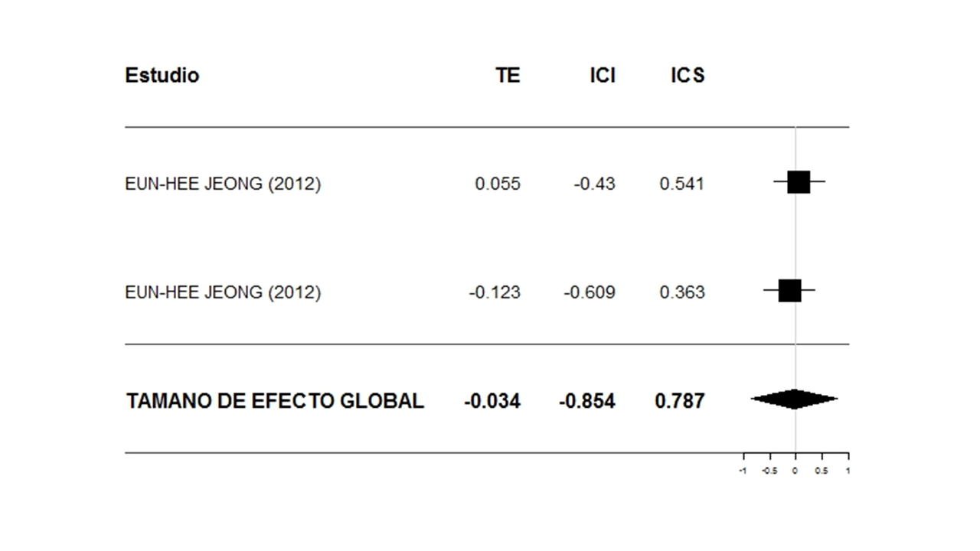Click the ICS value 0.541
Screen dimensions: 980x551
(x=681, y=184)
